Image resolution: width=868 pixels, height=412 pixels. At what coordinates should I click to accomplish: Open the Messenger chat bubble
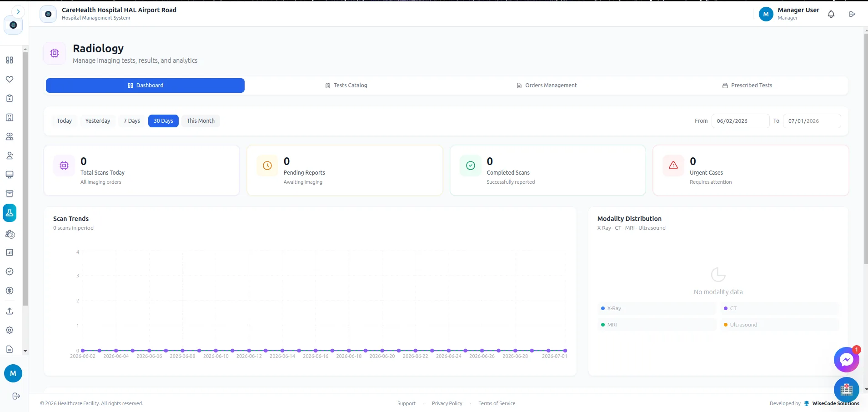pyautogui.click(x=846, y=360)
